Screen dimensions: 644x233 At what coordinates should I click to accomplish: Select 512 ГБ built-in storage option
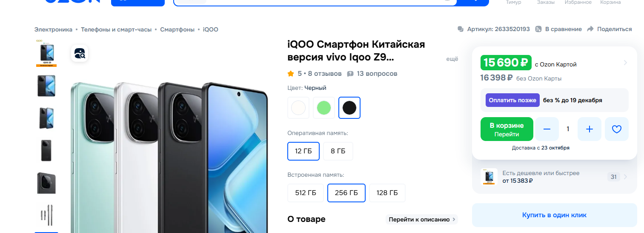pyautogui.click(x=306, y=193)
